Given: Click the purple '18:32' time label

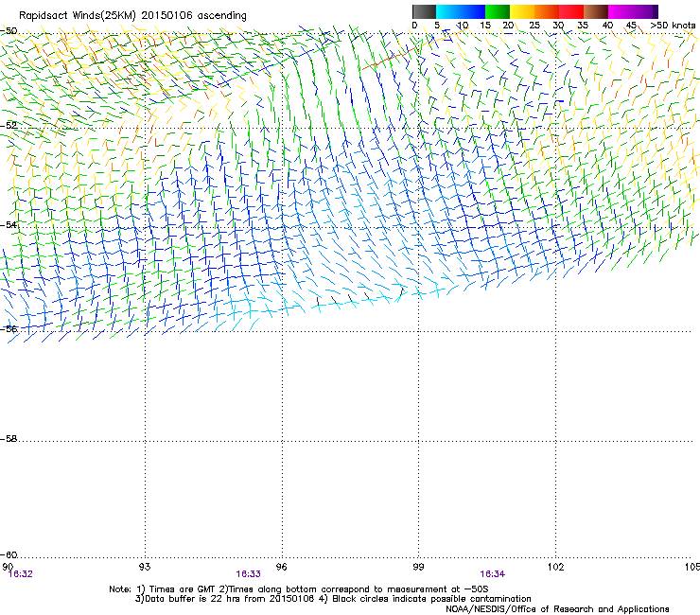Looking at the screenshot, I should 21,574.
